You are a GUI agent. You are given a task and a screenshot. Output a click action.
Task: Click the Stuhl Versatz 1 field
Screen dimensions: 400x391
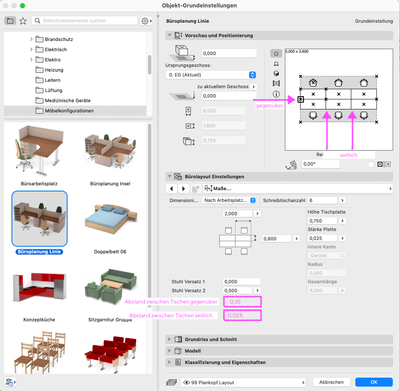coord(242,282)
